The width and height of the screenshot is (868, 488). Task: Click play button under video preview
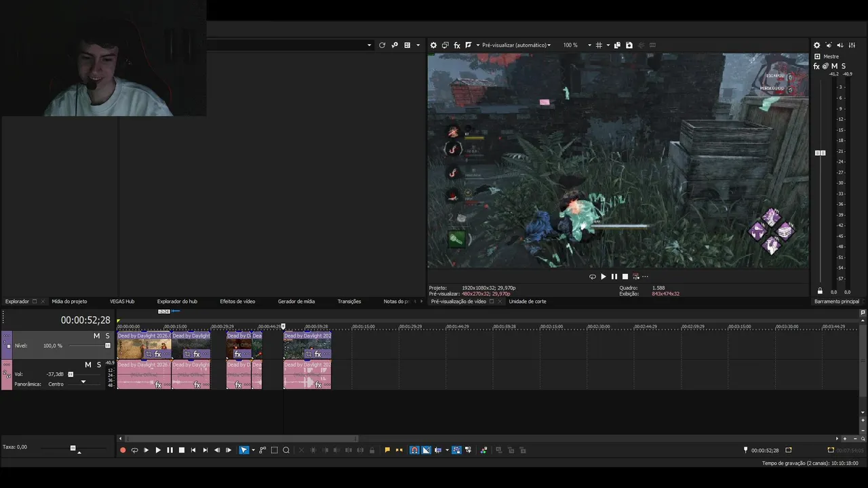[x=604, y=277]
